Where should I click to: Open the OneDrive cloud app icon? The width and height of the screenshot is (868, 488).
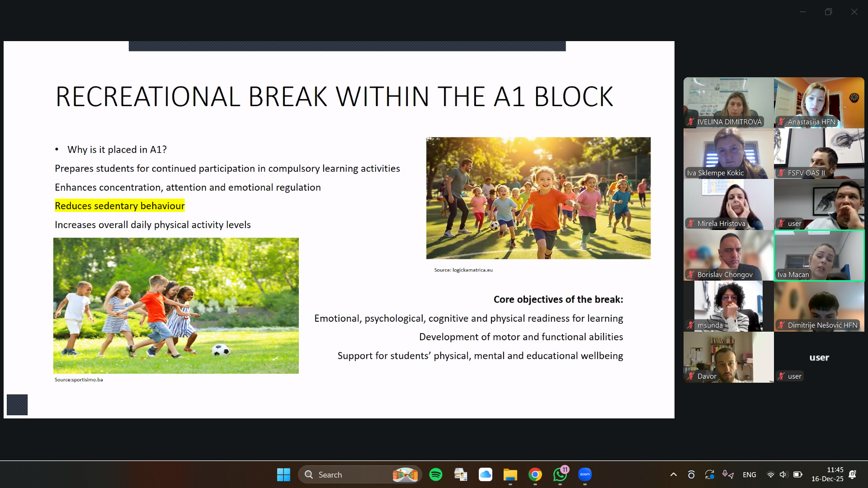pyautogui.click(x=485, y=474)
